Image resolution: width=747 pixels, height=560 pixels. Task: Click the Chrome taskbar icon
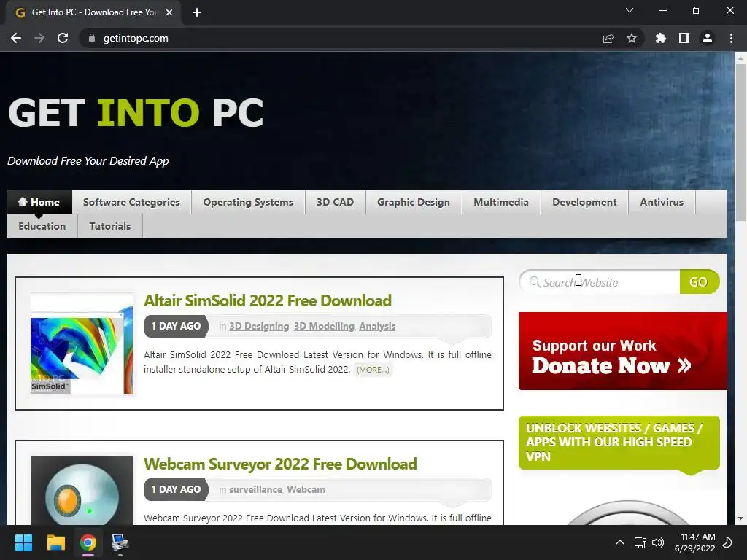88,542
